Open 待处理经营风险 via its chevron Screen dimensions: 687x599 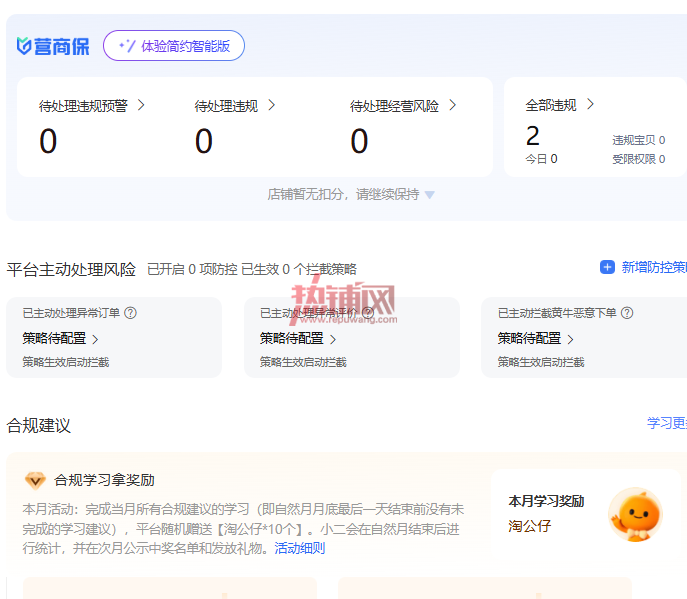click(x=453, y=105)
